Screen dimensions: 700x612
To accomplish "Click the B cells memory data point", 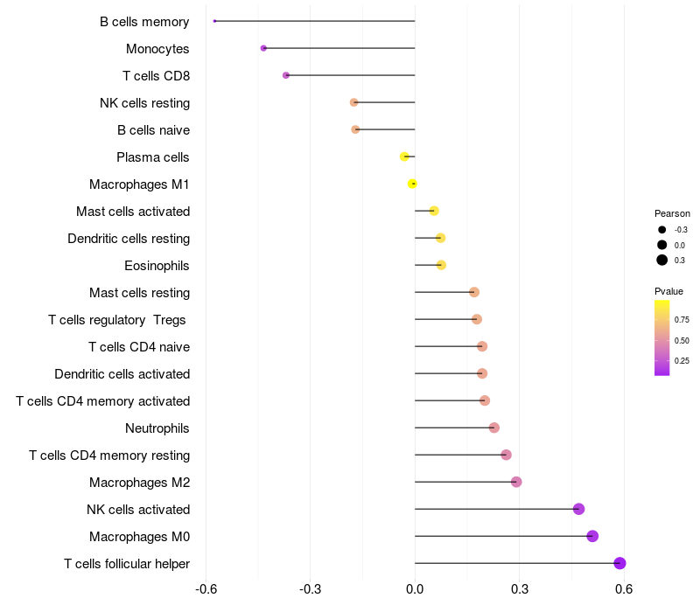I will pyautogui.click(x=214, y=21).
